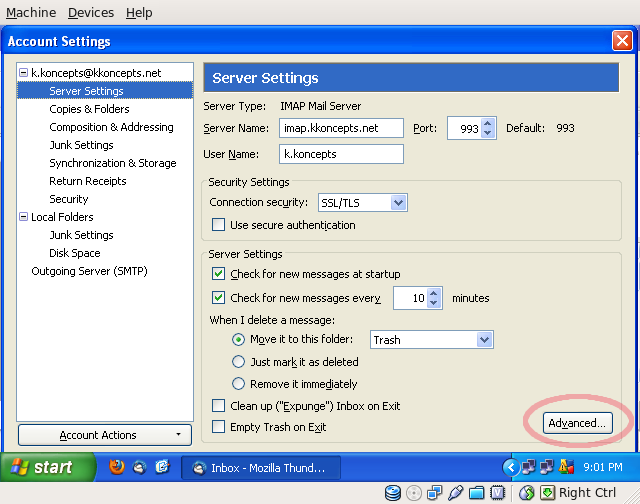640x504 pixels.
Task: Open the network icon beside the tray arrow
Action: 529,467
